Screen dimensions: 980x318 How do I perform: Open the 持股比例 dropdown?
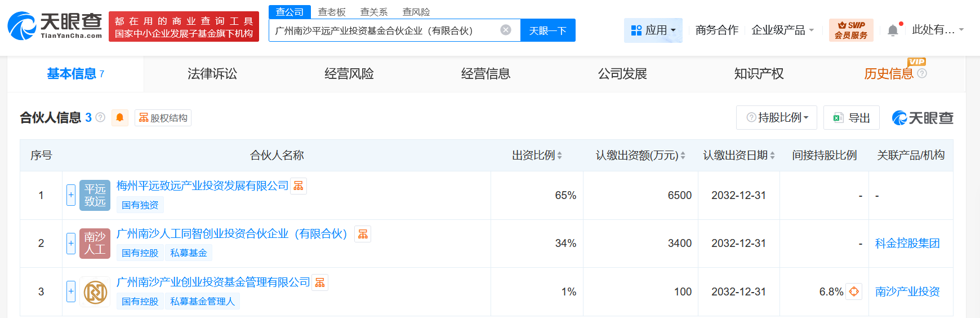pos(777,117)
